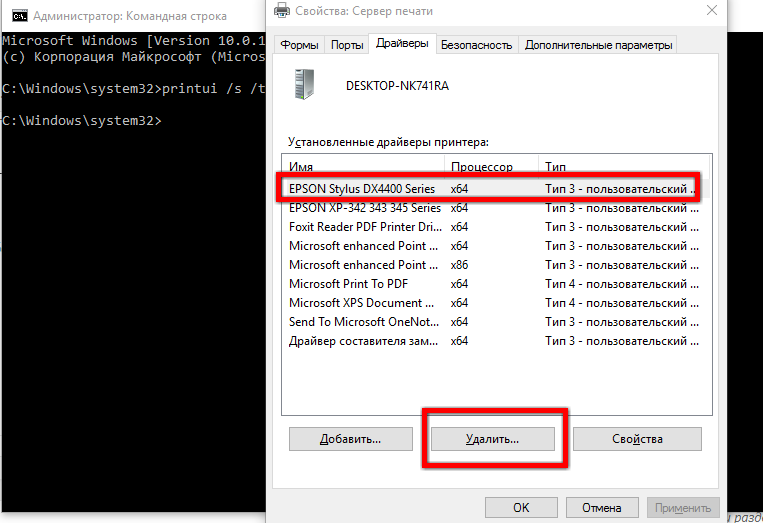Open the Драйверы tab
The width and height of the screenshot is (763, 523).
[402, 43]
